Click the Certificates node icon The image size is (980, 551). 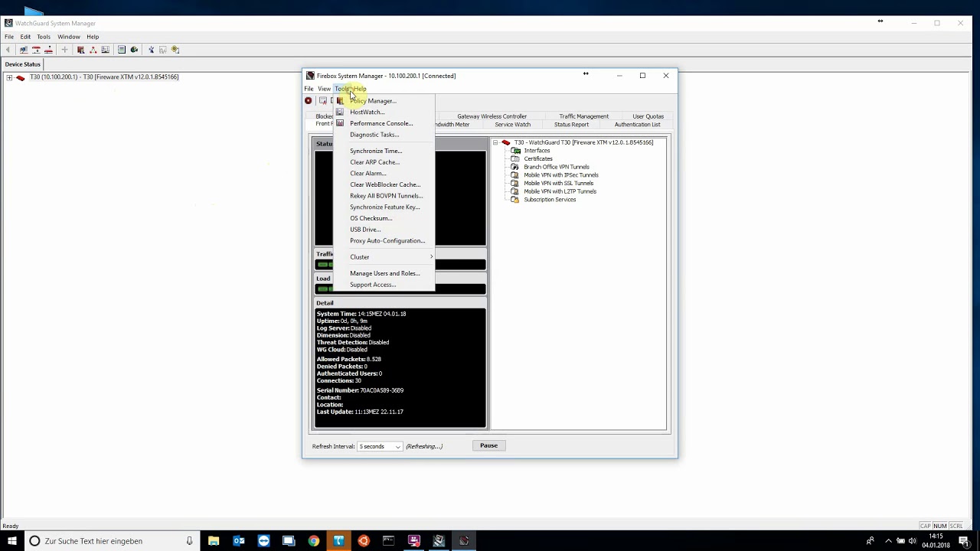(515, 158)
